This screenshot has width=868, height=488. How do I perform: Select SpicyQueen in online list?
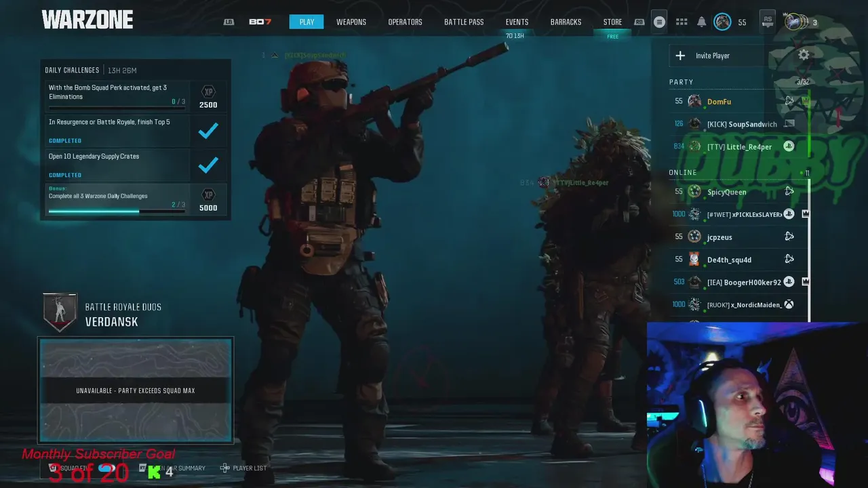click(x=737, y=192)
